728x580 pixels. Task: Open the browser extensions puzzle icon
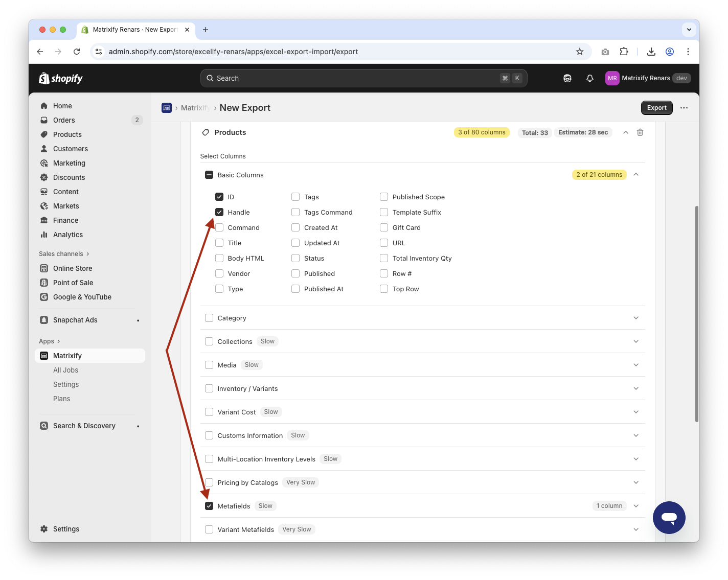(x=624, y=52)
